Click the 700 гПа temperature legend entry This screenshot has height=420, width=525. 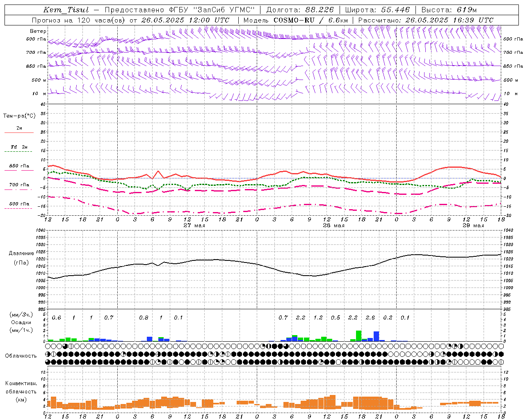tap(19, 185)
